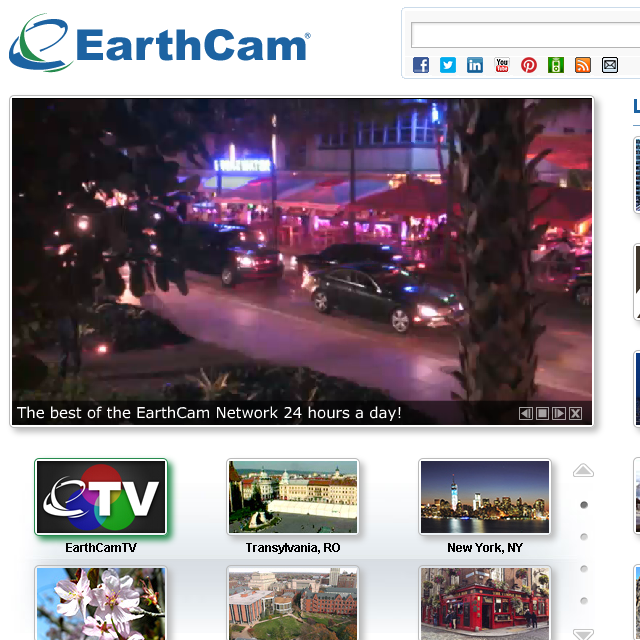Open the orange RSS feed icon

tap(583, 65)
